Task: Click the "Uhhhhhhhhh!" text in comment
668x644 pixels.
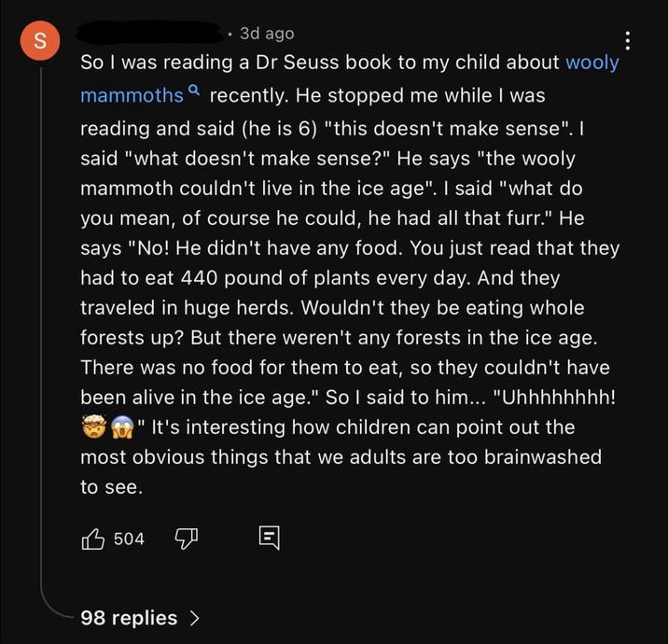Action: pos(560,397)
